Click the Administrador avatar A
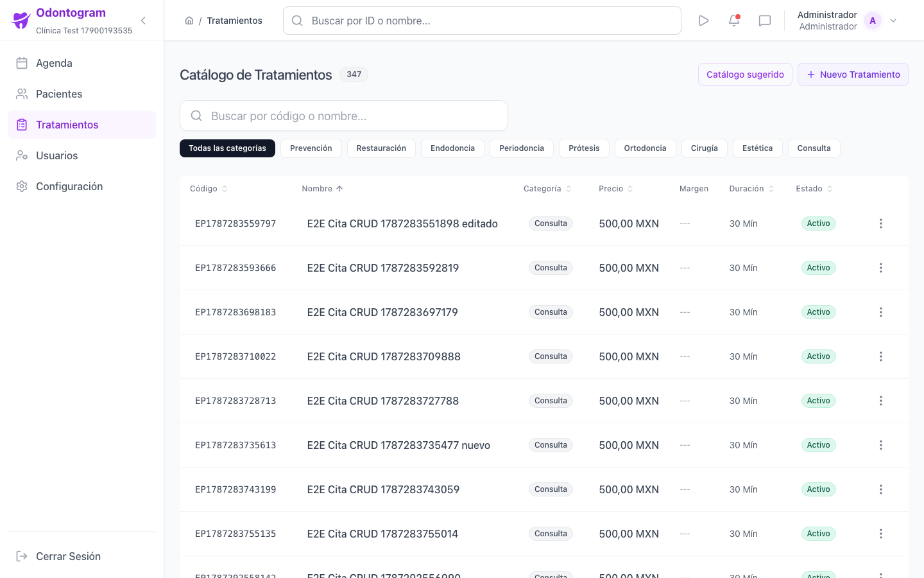The image size is (924, 578). 873,21
